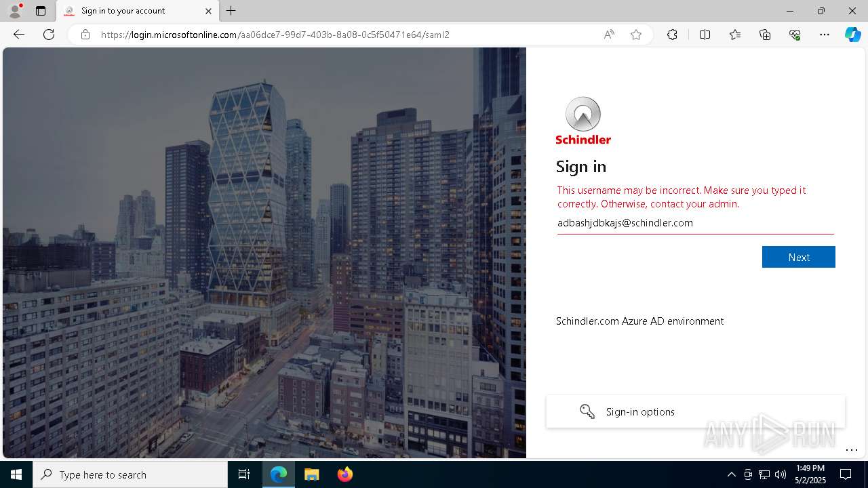Viewport: 868px width, 488px height.
Task: Click the red username incorrect error message
Action: (x=682, y=197)
